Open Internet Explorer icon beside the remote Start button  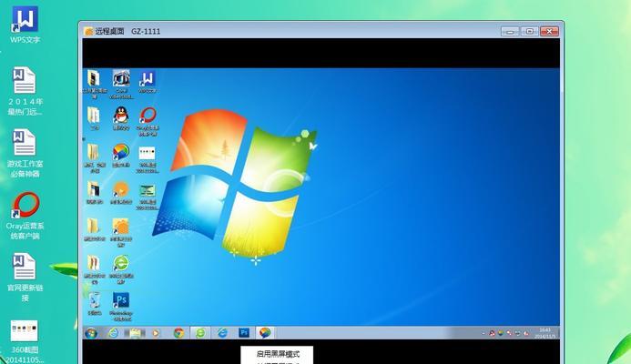tap(114, 333)
